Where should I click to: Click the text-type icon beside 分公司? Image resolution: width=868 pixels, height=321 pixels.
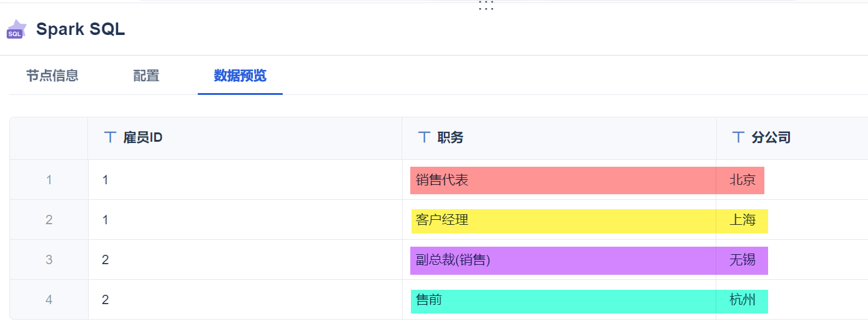pyautogui.click(x=738, y=137)
